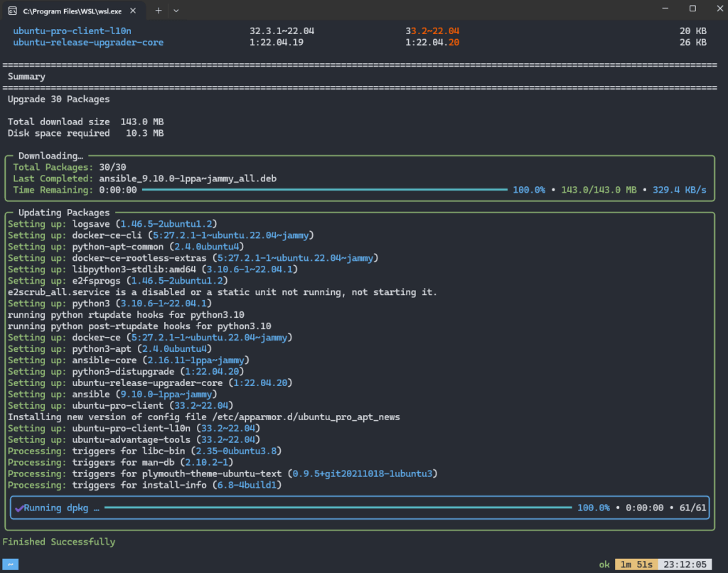Image resolution: width=728 pixels, height=573 pixels.
Task: Minimize the terminal window
Action: tap(665, 9)
